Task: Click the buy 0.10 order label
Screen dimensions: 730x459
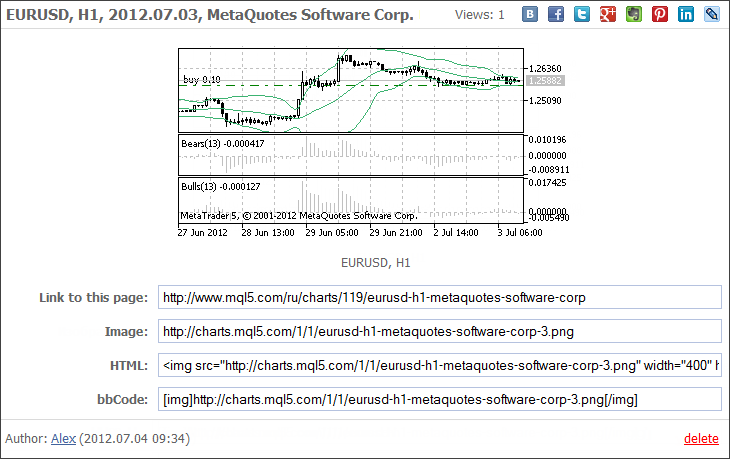Action: click(x=202, y=79)
